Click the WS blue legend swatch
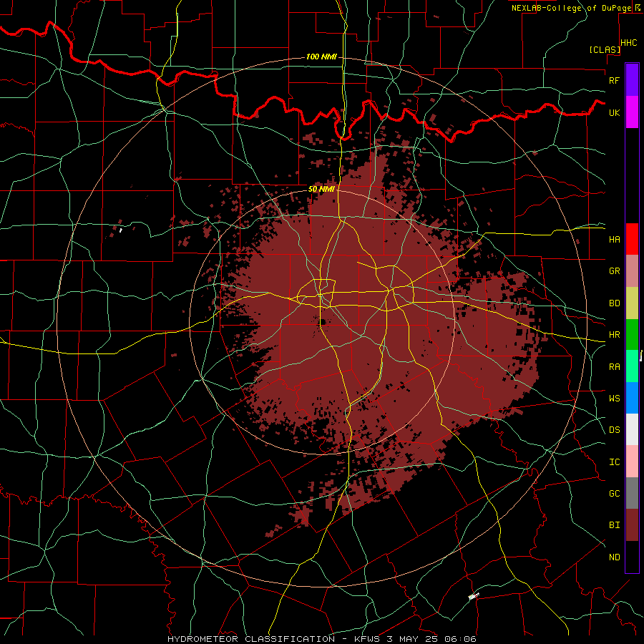Image resolution: width=644 pixels, height=644 pixels. (x=632, y=398)
